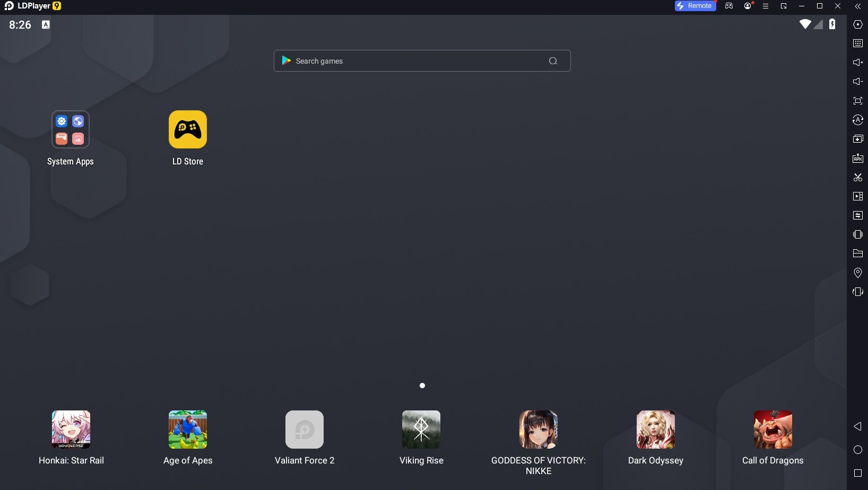Click the Install APK icon

[x=857, y=158]
